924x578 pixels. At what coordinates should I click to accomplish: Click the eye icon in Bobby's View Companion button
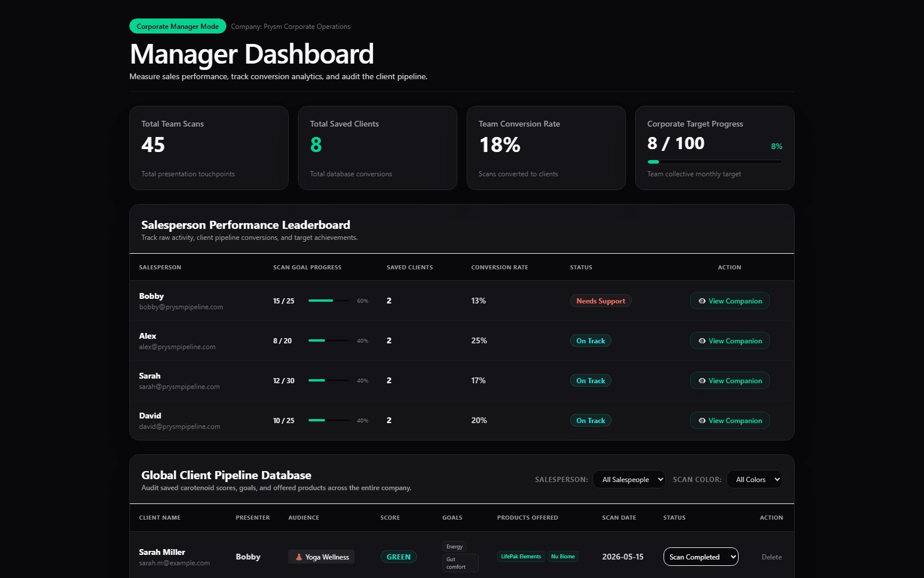[702, 301]
